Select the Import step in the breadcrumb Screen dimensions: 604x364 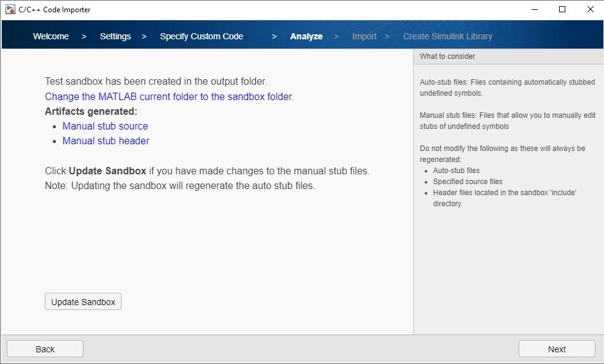tap(364, 36)
